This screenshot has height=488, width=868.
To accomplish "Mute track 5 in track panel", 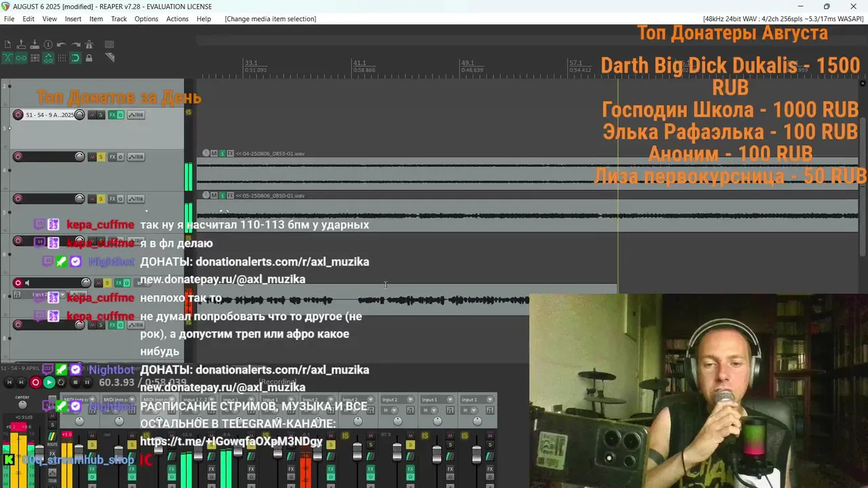I will [92, 199].
